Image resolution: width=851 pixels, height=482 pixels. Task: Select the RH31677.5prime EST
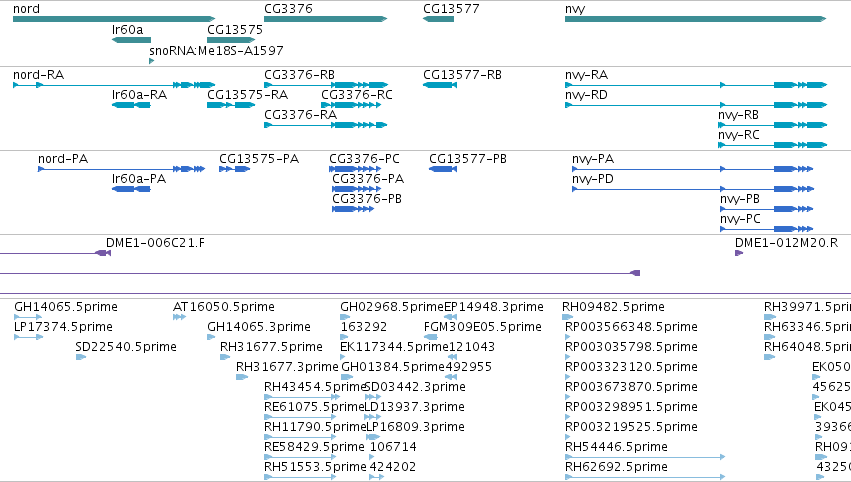[225, 357]
